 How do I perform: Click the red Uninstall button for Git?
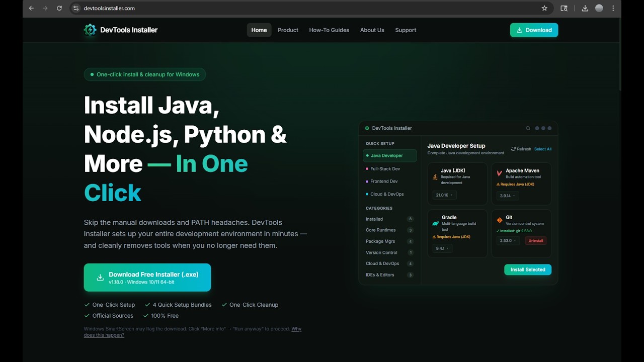[536, 241]
